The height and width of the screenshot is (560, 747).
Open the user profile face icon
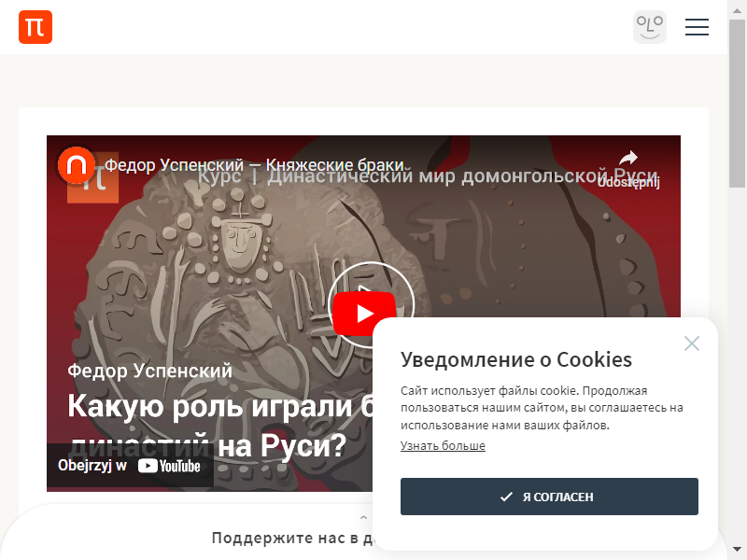pyautogui.click(x=649, y=27)
